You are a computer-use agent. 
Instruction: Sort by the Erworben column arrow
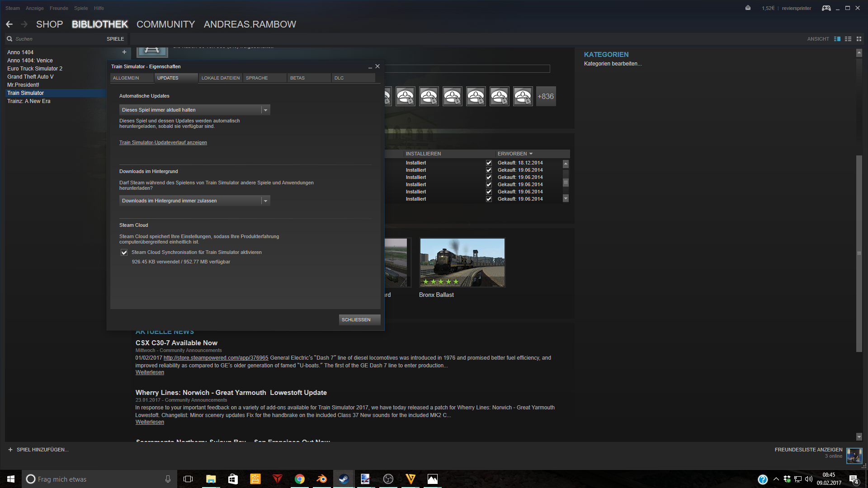[531, 154]
